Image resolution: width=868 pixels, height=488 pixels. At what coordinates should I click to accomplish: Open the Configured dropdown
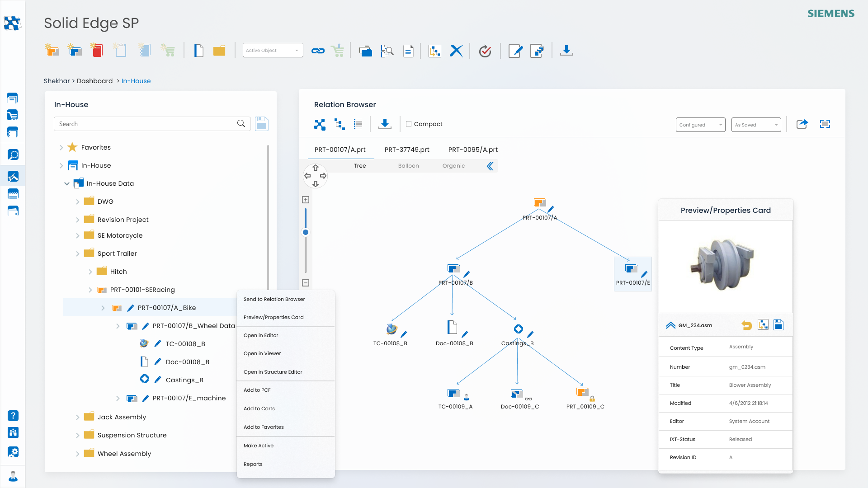(700, 125)
